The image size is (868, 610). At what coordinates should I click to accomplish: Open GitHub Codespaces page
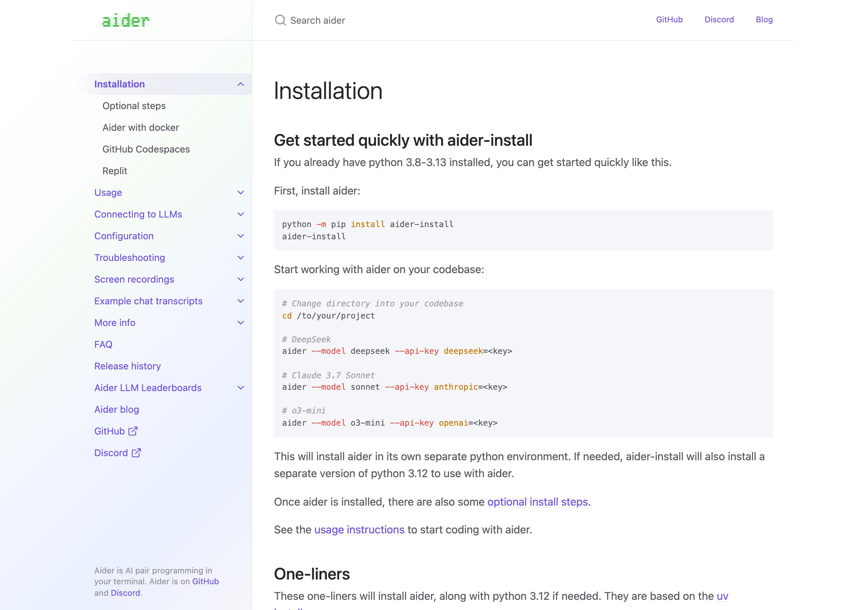pos(146,149)
